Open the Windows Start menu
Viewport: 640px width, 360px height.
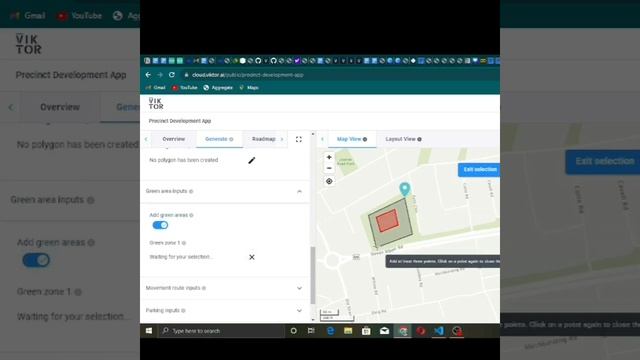pyautogui.click(x=149, y=331)
